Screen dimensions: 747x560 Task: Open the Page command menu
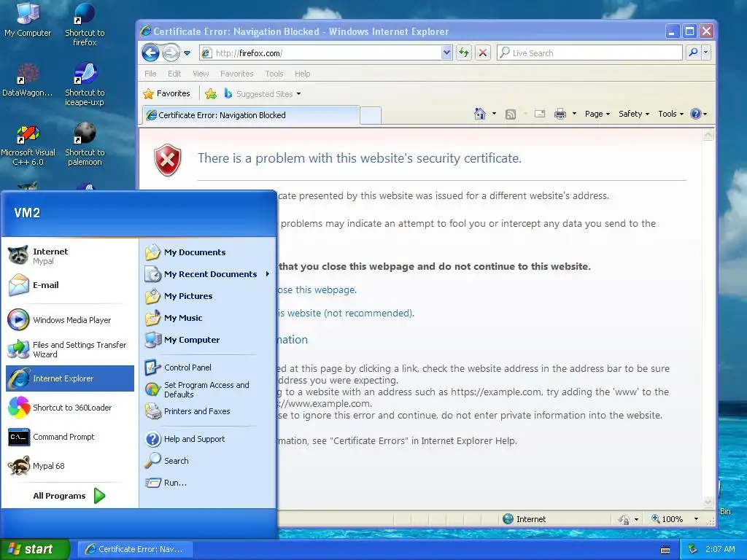(597, 114)
